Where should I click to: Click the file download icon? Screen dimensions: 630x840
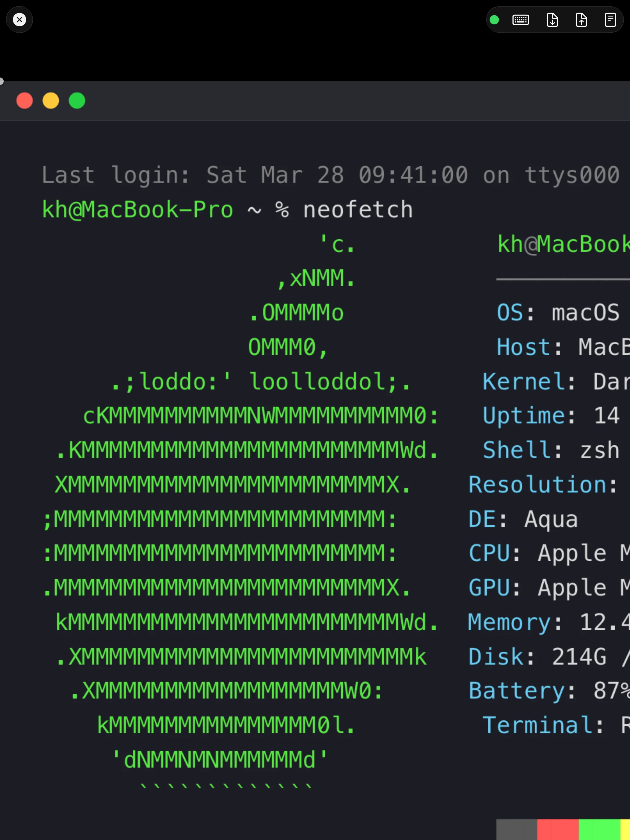pyautogui.click(x=552, y=20)
